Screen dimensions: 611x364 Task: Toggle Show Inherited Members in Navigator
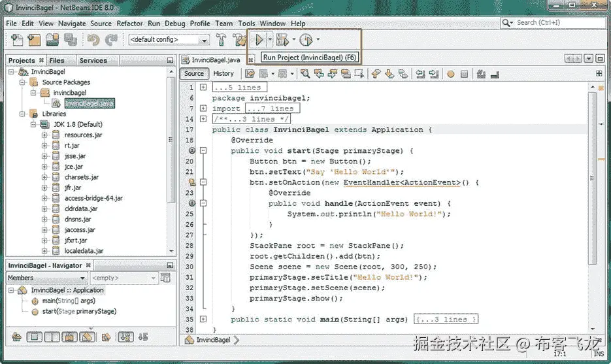[x=16, y=337]
